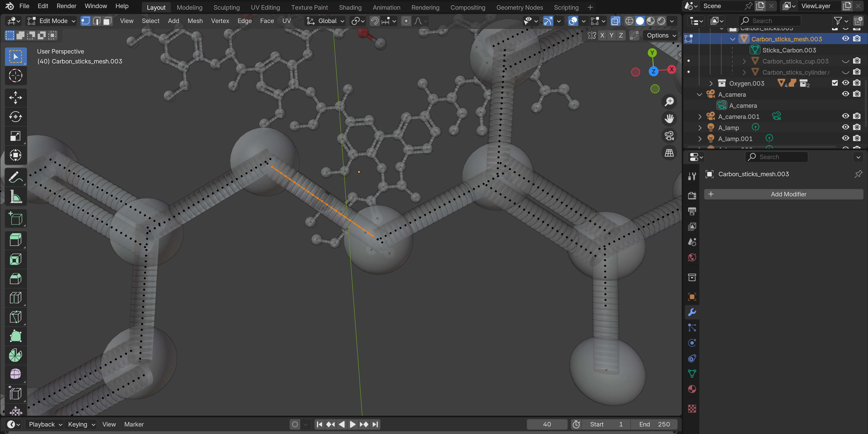Enable edge select mode

coord(96,21)
